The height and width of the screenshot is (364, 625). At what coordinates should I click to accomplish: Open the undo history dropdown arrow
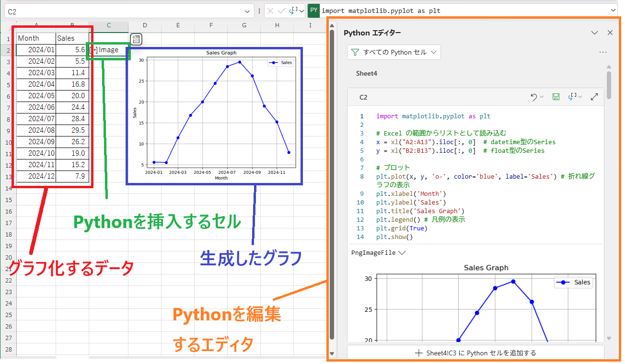(x=542, y=97)
